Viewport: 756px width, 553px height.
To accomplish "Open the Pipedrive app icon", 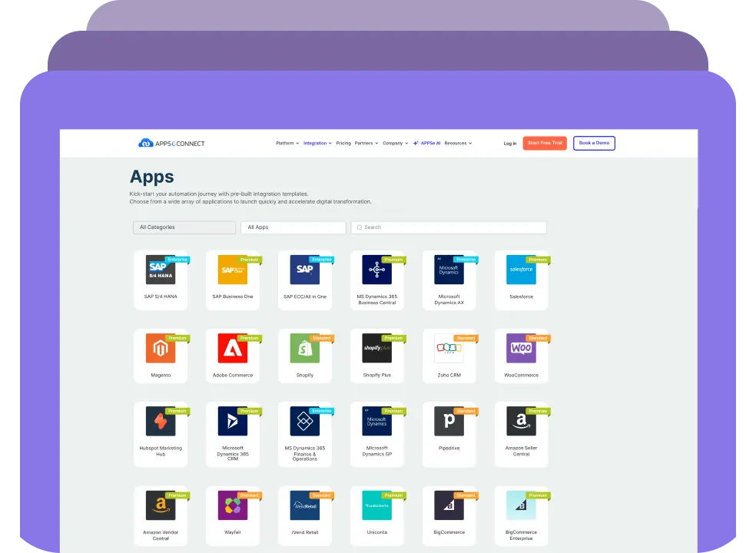I will (x=449, y=421).
